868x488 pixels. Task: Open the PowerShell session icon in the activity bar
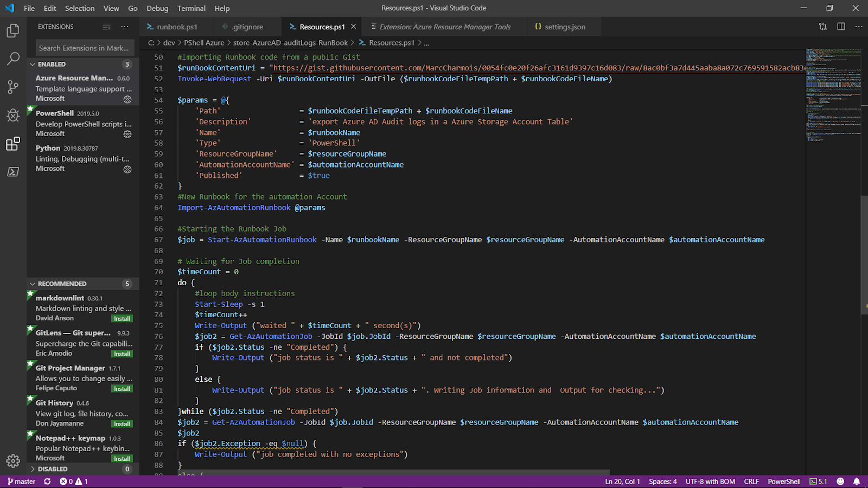[13, 172]
